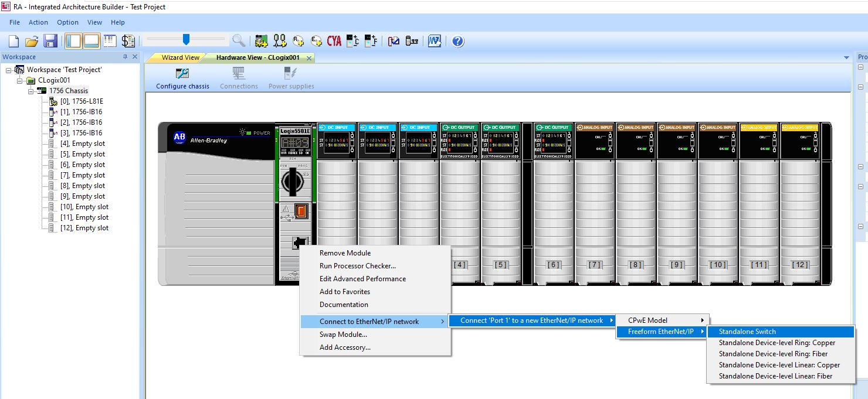Viewport: 868px width, 399px height.
Task: Open an existing project with the folder icon
Action: [x=32, y=41]
